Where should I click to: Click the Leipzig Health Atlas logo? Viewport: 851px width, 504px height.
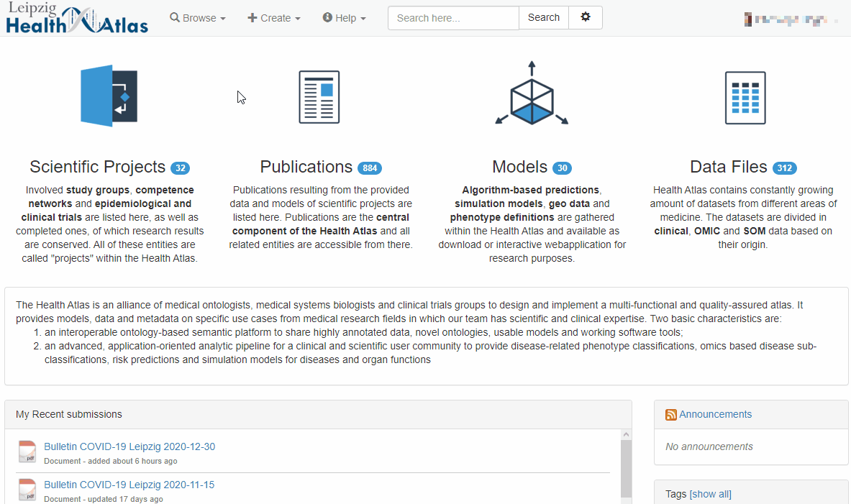(x=77, y=19)
